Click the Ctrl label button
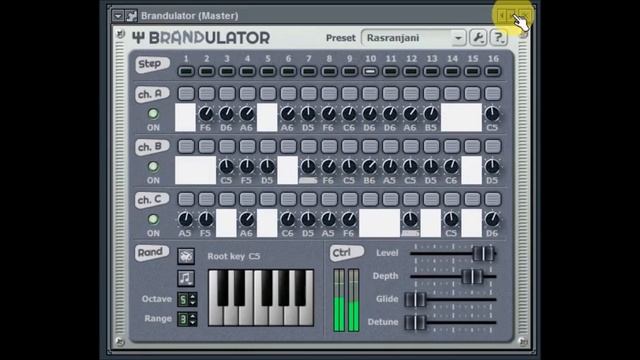Image resolution: width=640 pixels, height=360 pixels. pyautogui.click(x=346, y=253)
